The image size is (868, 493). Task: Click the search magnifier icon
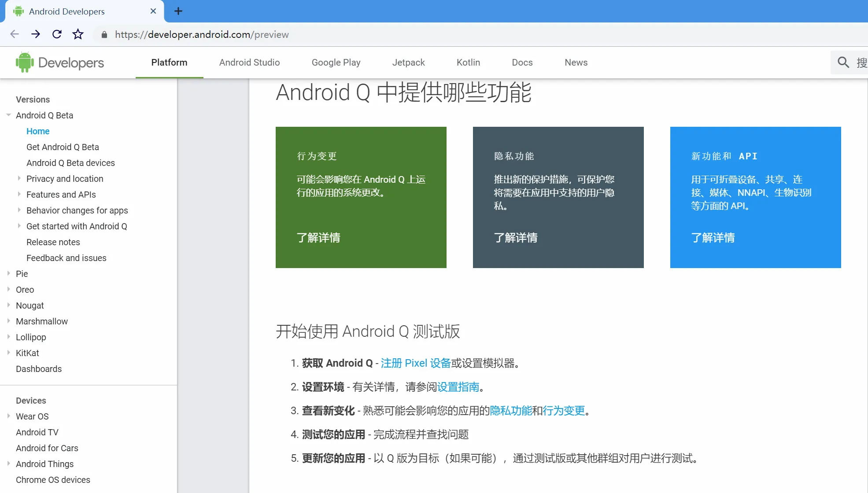[x=843, y=63]
